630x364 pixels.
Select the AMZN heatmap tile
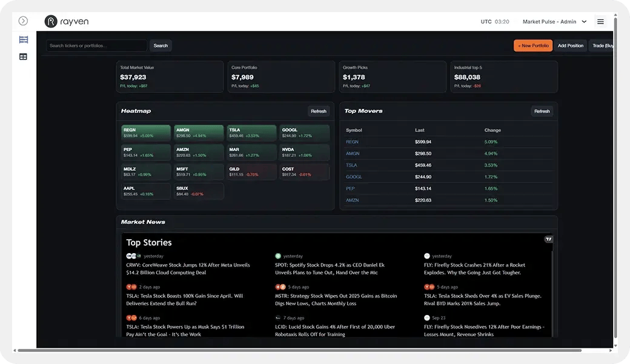(199, 152)
